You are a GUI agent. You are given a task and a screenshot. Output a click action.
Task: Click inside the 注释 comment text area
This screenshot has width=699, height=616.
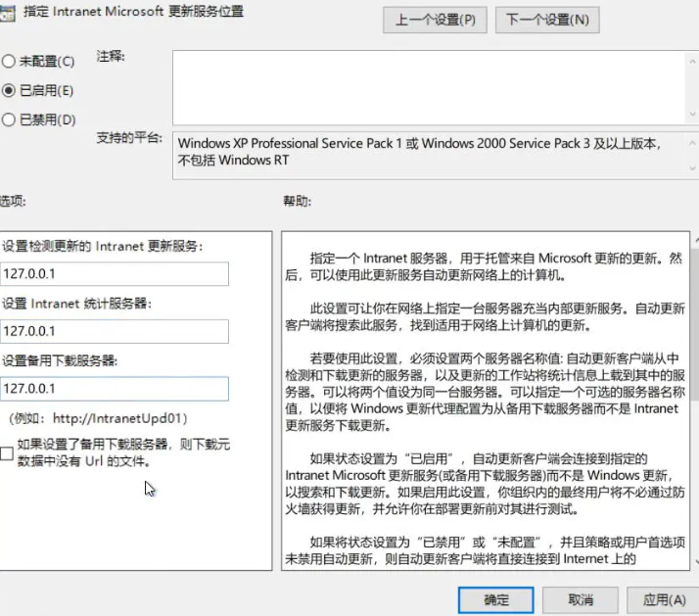pos(431,86)
